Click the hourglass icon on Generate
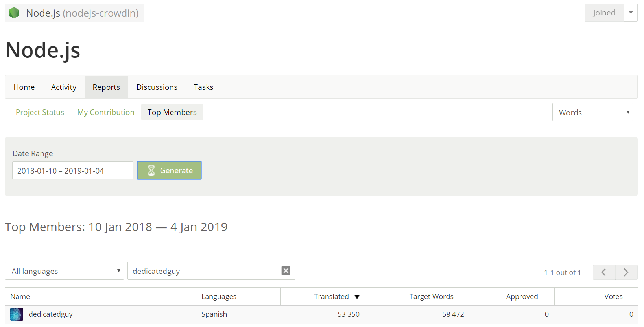 (x=151, y=170)
